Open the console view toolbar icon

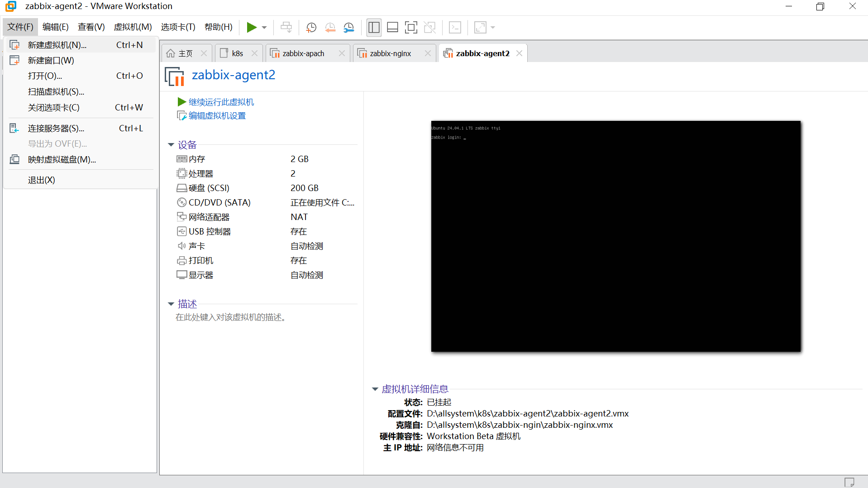[x=455, y=28]
